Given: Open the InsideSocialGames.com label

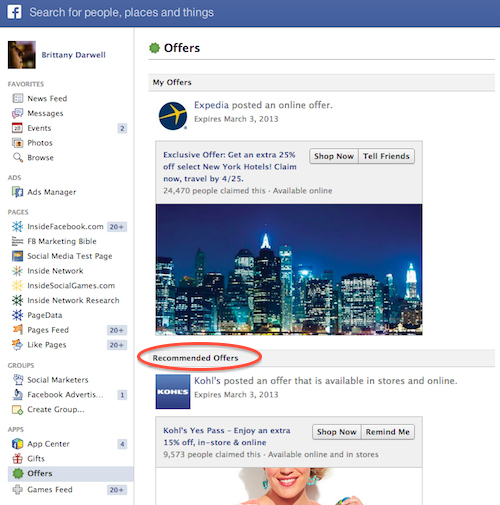Looking at the screenshot, I should point(71,286).
